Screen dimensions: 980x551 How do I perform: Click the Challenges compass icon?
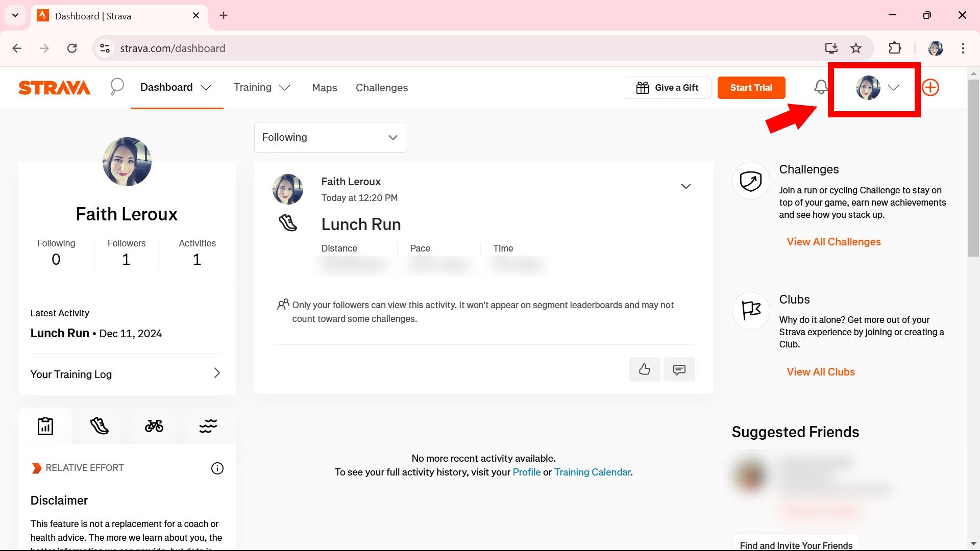(x=750, y=181)
